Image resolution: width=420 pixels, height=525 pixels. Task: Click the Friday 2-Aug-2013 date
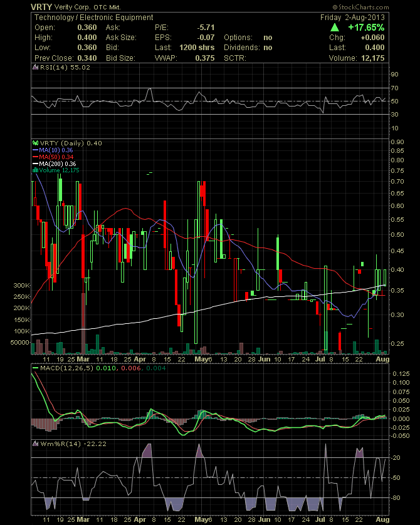tap(352, 18)
